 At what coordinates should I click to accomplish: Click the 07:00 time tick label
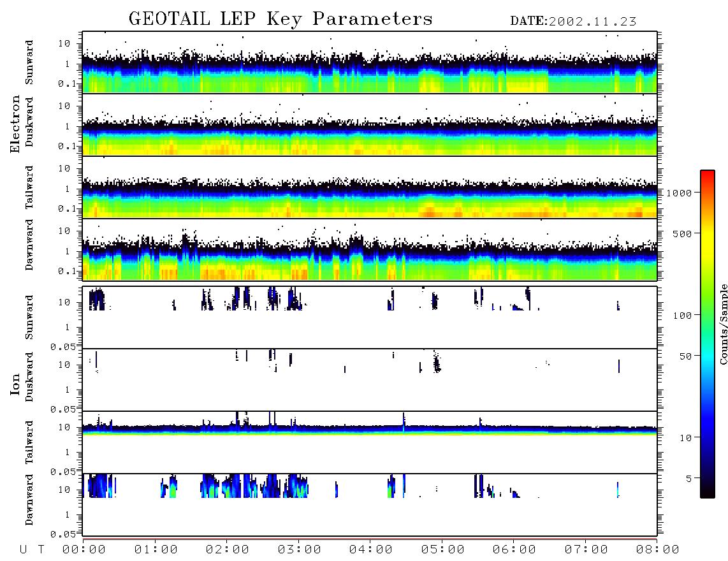586,550
